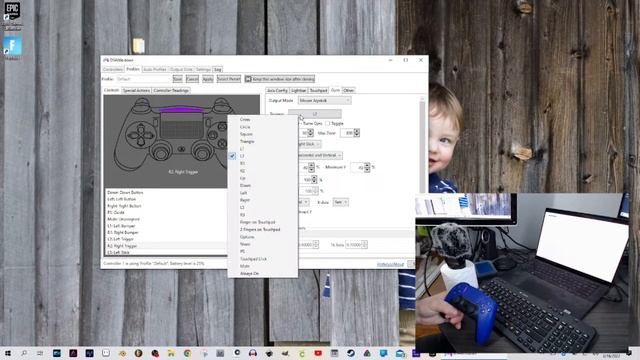
Task: Open the Output Mode dropdown
Action: (324, 100)
